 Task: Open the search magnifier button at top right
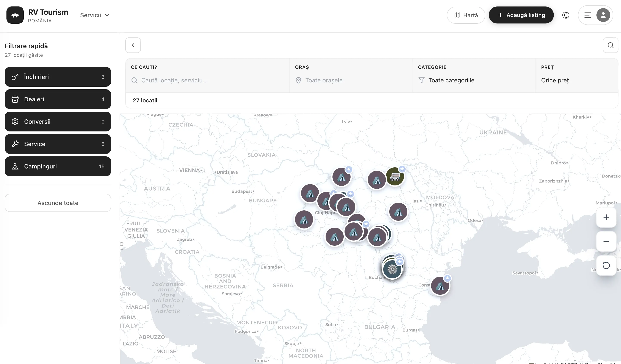point(610,45)
